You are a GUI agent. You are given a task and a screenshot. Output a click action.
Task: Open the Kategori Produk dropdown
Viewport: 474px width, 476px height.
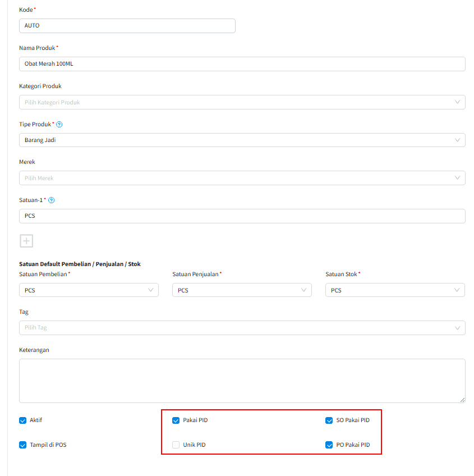[242, 102]
